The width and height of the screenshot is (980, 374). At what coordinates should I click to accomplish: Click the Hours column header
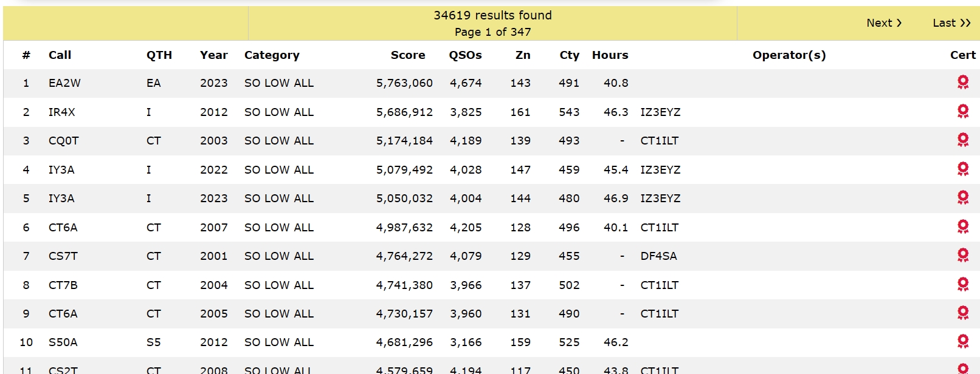(x=610, y=55)
